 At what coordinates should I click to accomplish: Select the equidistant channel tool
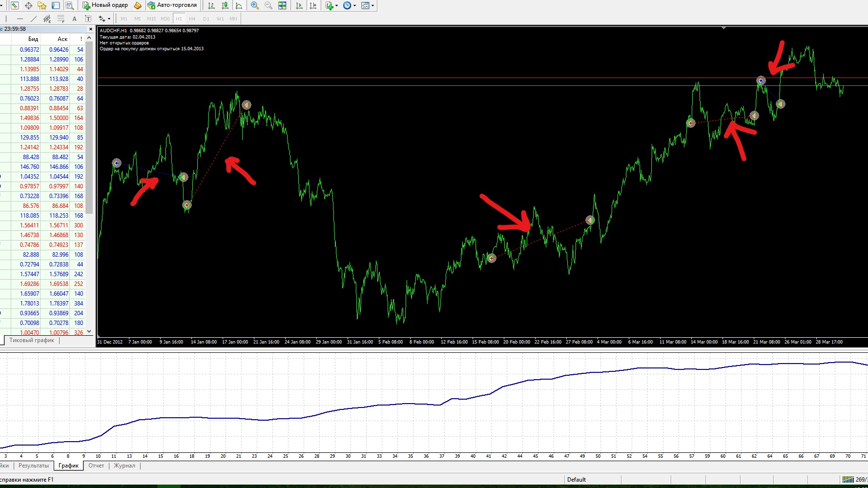point(47,19)
